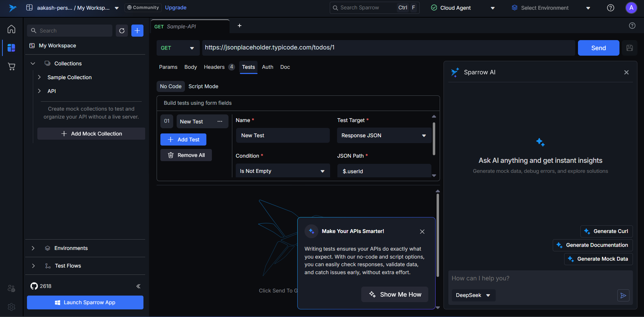
Task: Send the AI chat message arrow
Action: (623, 296)
